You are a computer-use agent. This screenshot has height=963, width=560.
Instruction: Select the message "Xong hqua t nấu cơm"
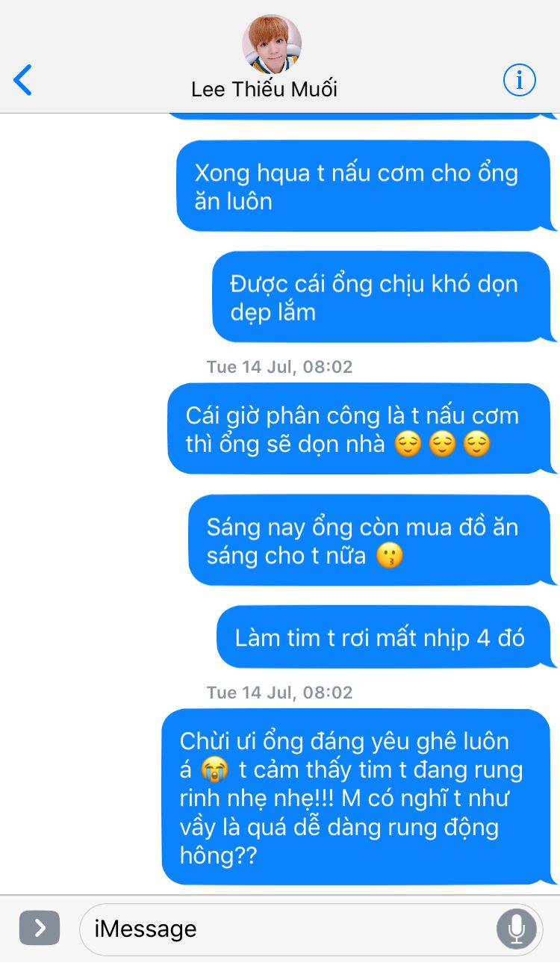pos(364,186)
